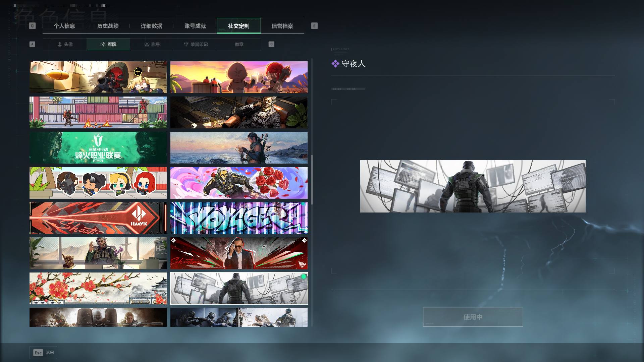Select the rocket launcher chibi dog tag
Screen dimensions: 644x362
pyautogui.click(x=98, y=77)
